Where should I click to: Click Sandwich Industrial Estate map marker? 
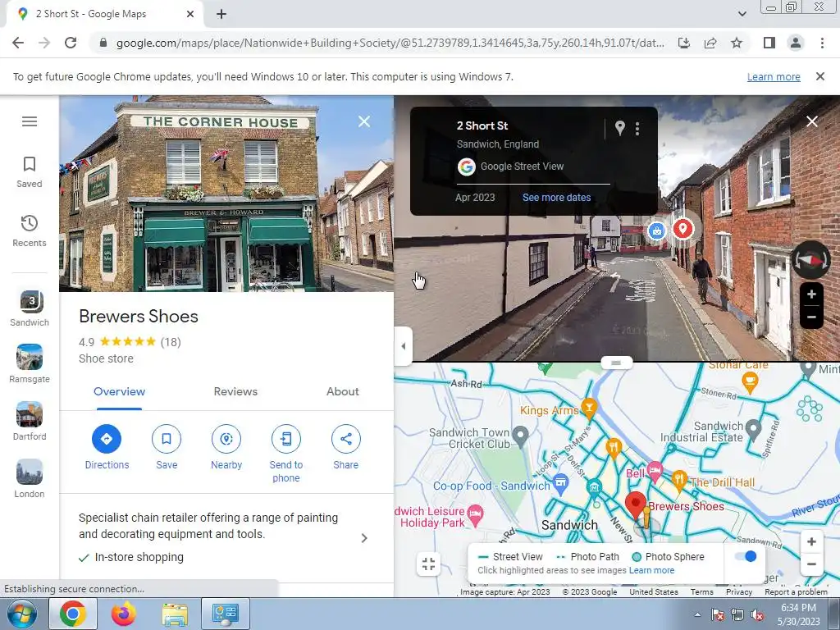(x=753, y=428)
